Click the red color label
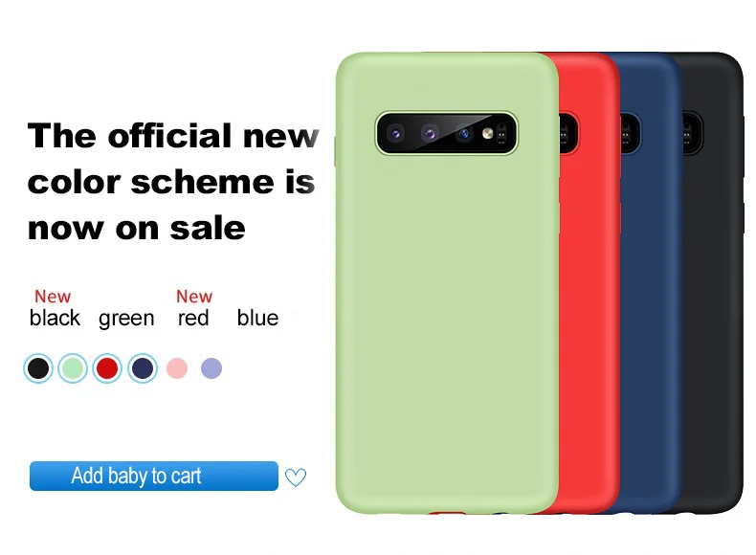Image resolution: width=756 pixels, height=555 pixels. tap(193, 319)
